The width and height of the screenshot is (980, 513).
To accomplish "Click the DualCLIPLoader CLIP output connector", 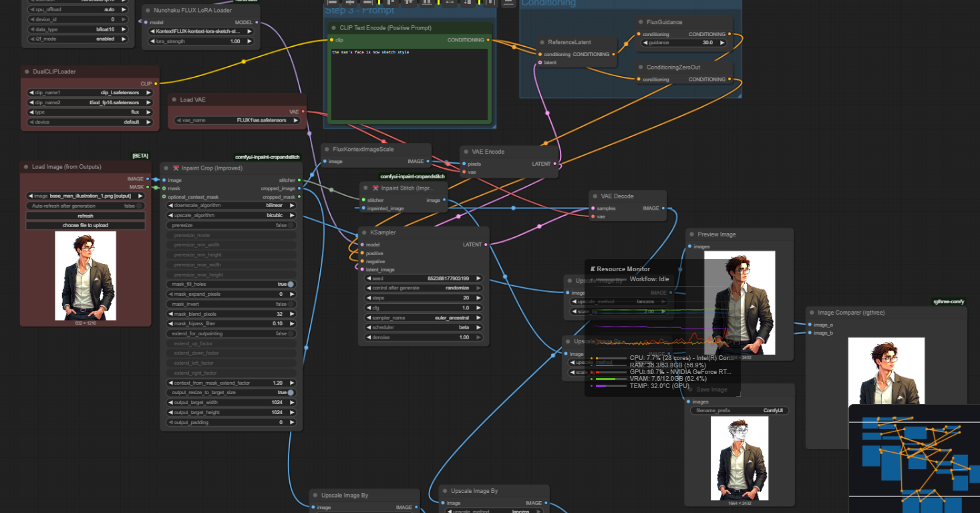I will 156,83.
